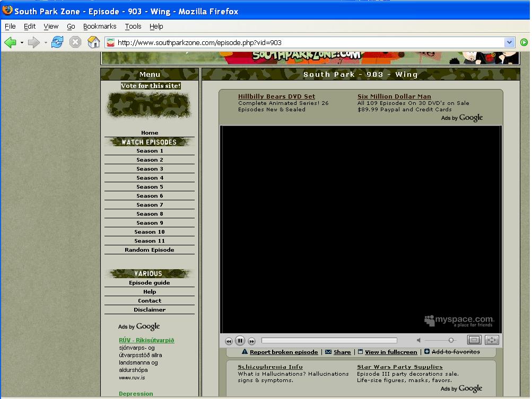Click the green Go button beside address bar

coord(524,42)
